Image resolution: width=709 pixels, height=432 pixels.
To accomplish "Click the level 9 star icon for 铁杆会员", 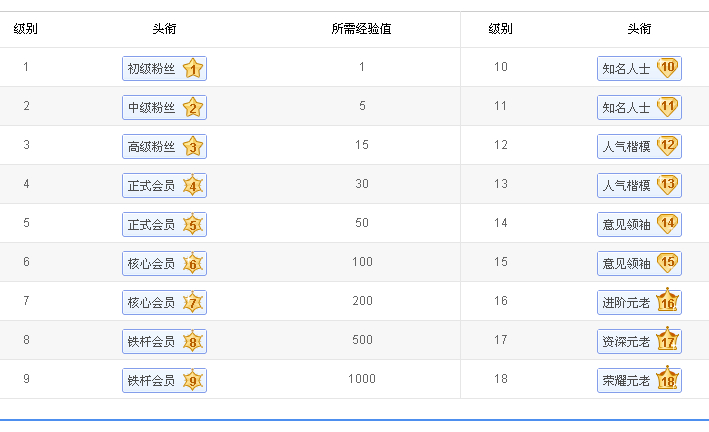I will click(x=193, y=380).
